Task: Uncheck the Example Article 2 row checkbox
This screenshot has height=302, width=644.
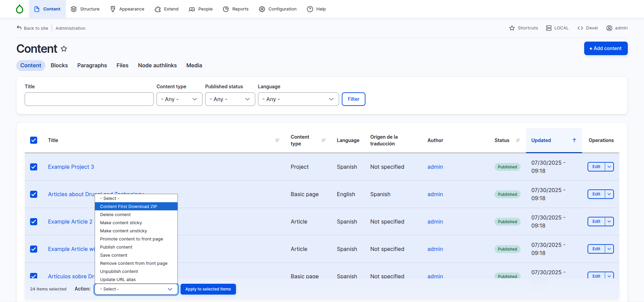Action: [34, 222]
